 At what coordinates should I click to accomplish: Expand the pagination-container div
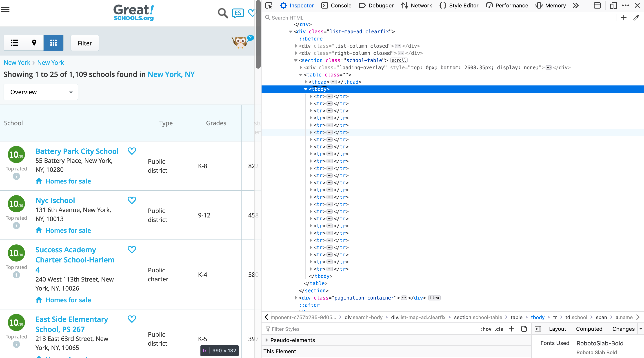[x=296, y=298]
